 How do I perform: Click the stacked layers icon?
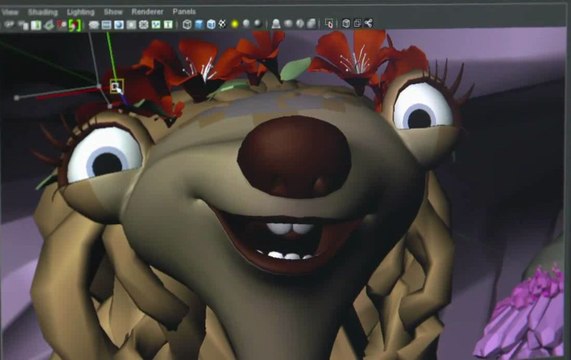coord(311,24)
